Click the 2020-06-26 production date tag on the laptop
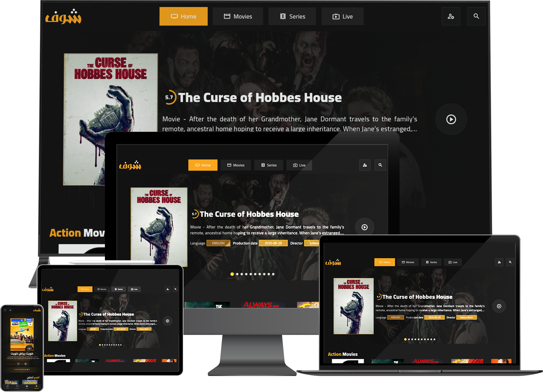This screenshot has width=543, height=392. [434, 317]
